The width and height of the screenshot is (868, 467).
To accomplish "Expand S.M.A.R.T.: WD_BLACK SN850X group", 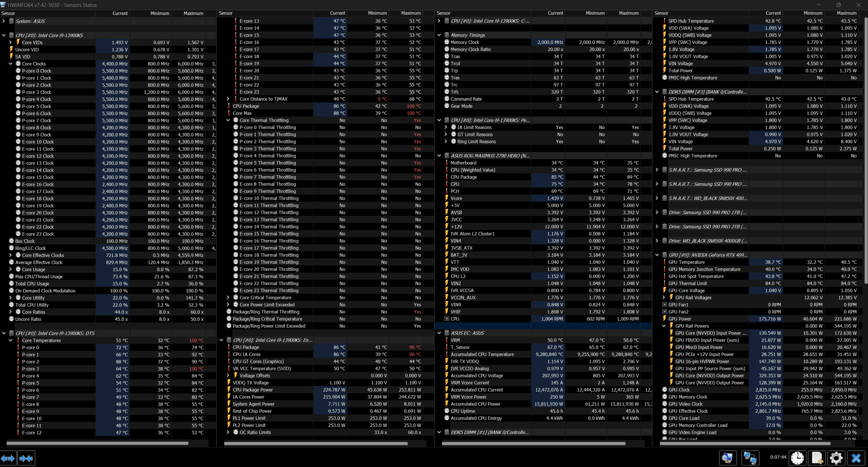I will tap(657, 198).
